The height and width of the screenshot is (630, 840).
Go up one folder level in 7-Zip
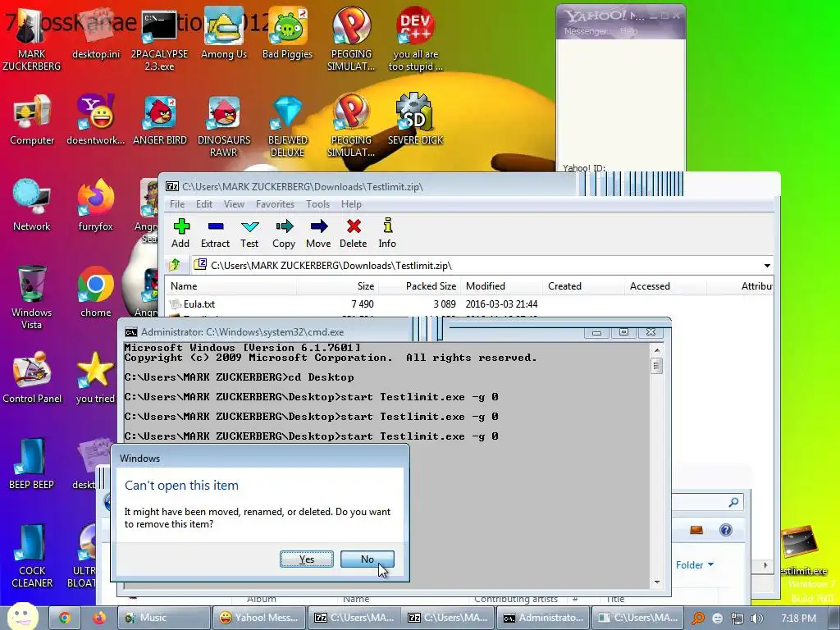coord(175,265)
